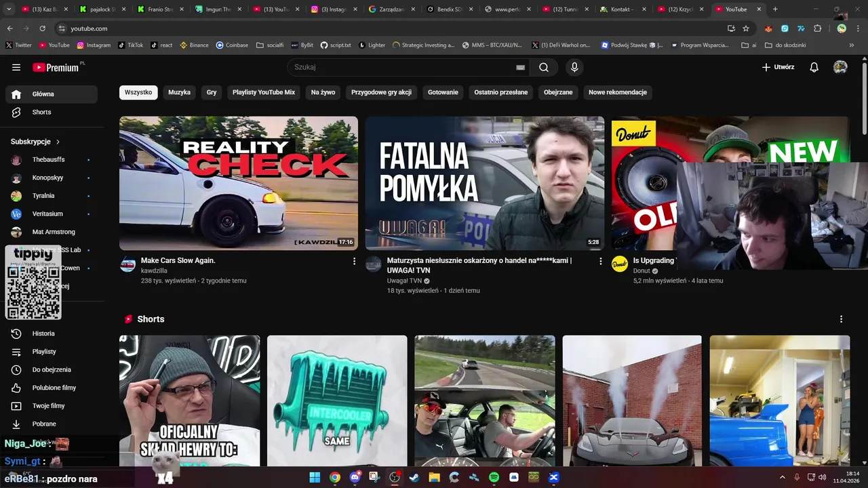Select the Muzyka filter chip
Image resolution: width=868 pixels, height=488 pixels.
179,92
